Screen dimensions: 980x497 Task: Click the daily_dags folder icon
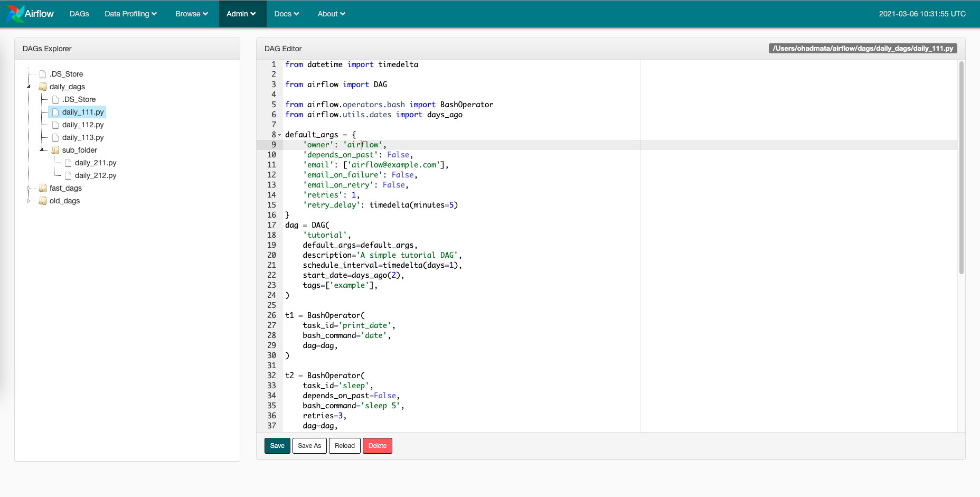[x=43, y=87]
